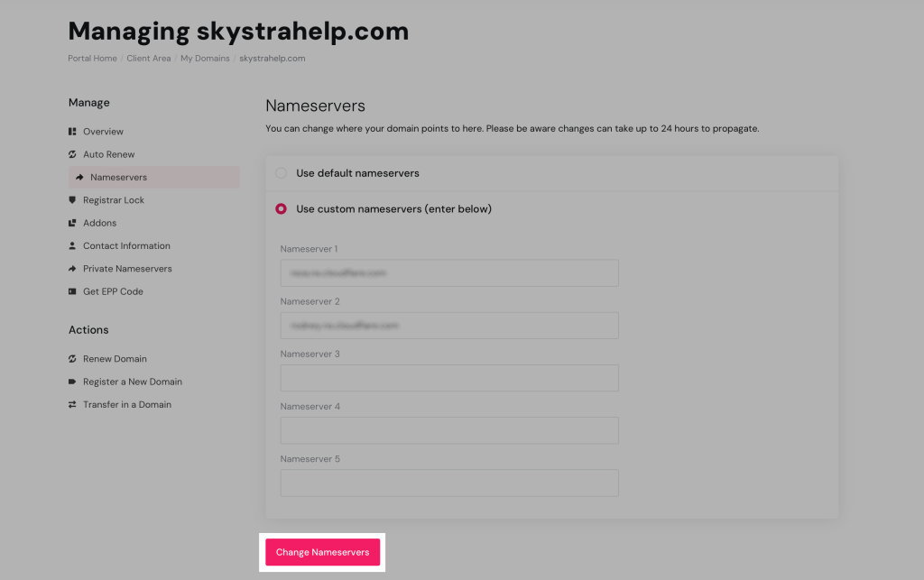
Task: Click the Get EPP Code icon
Action: point(72,291)
